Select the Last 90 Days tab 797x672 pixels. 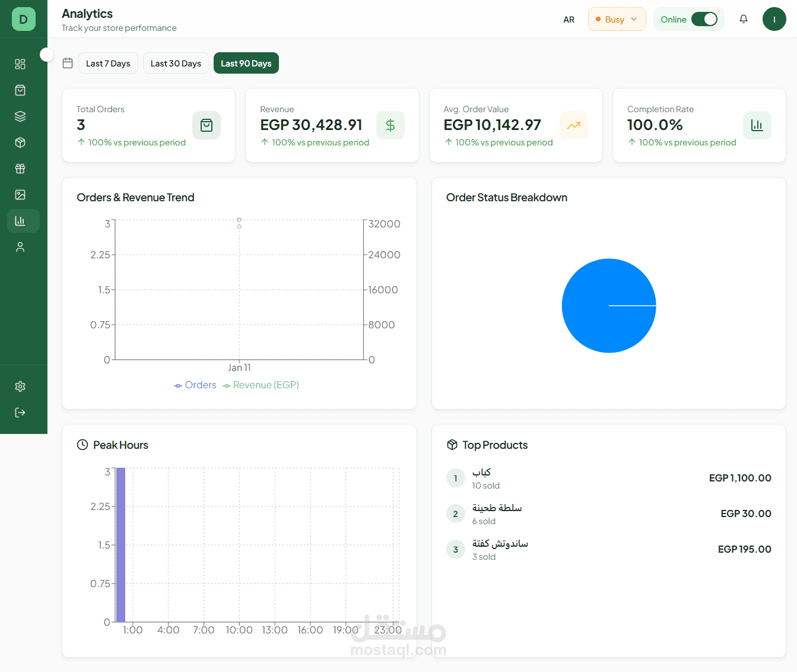[246, 63]
